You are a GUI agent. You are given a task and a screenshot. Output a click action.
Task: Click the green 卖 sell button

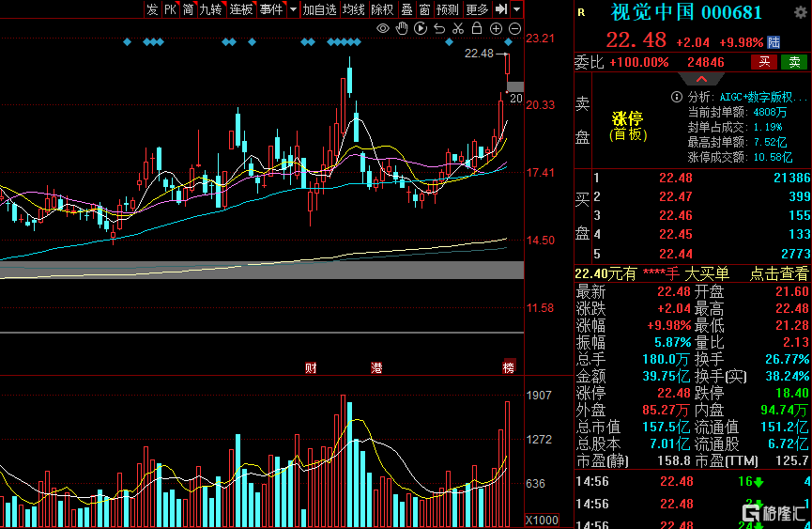794,62
